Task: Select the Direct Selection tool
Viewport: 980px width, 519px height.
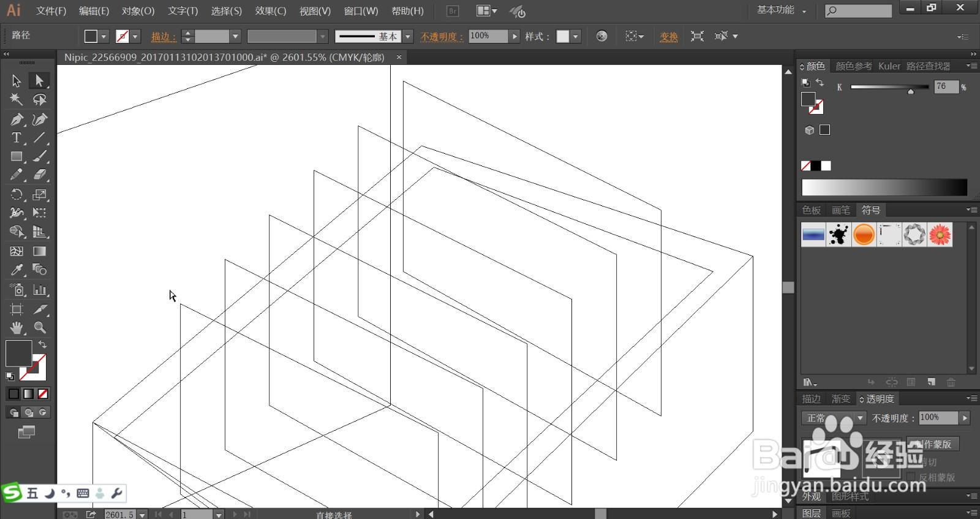Action: click(39, 81)
